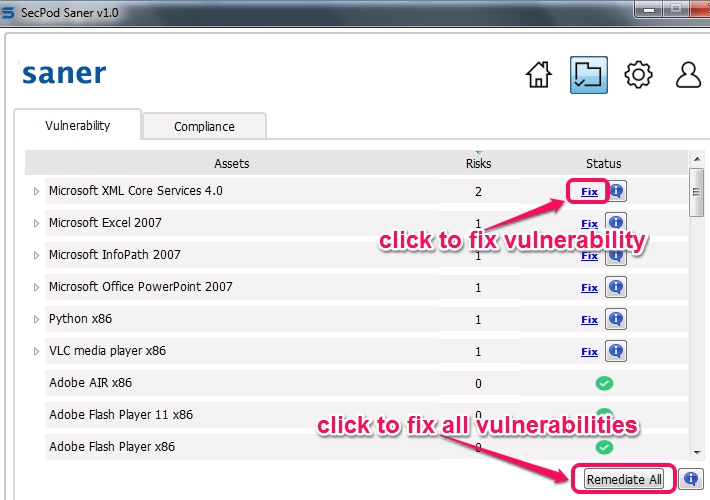Minimize the SecPod Saner window
Image resolution: width=710 pixels, height=500 pixels.
648,10
